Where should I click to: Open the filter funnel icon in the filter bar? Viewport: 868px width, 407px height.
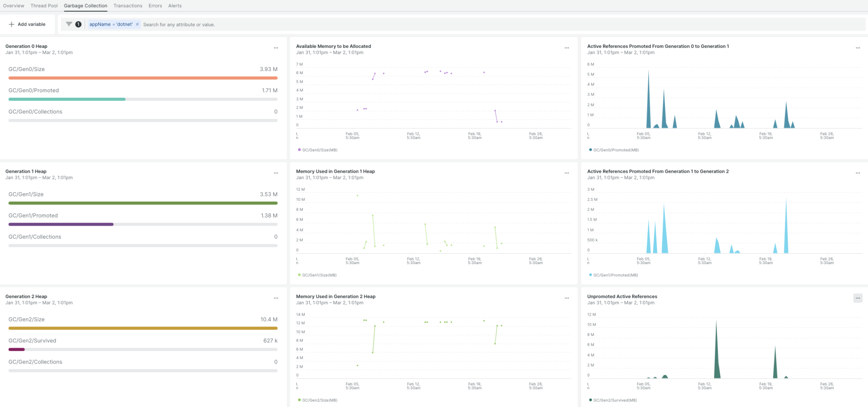click(68, 24)
